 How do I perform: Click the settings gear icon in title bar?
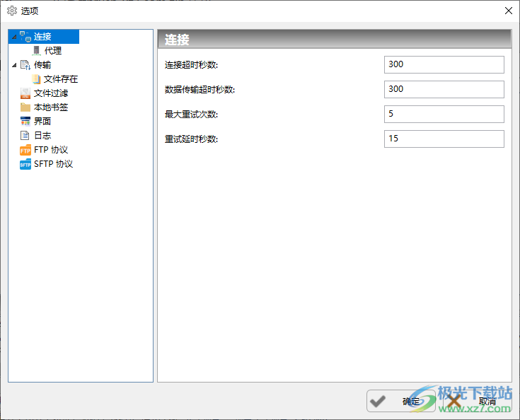click(12, 11)
